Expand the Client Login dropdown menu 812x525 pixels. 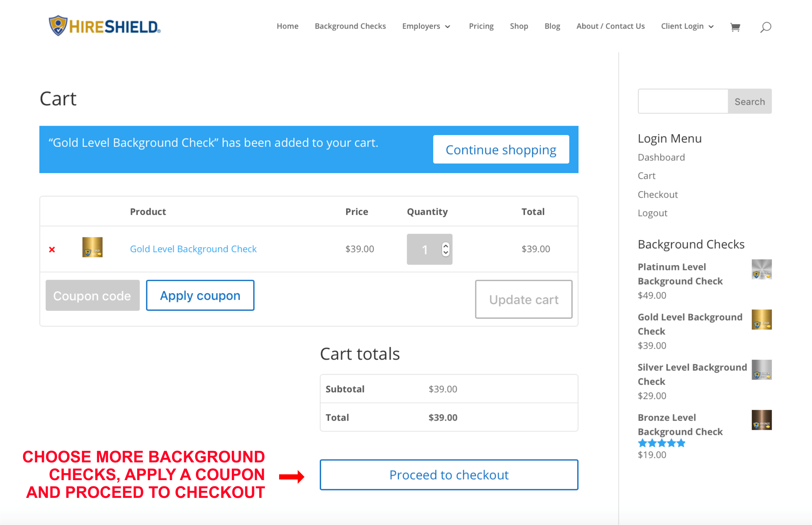pos(687,26)
